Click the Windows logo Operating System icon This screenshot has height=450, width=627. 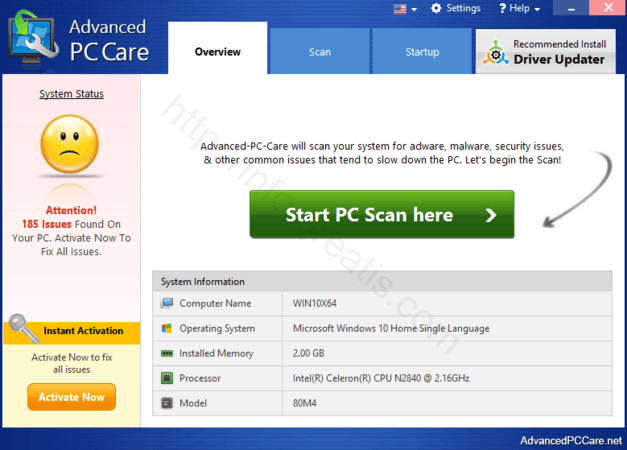(166, 328)
